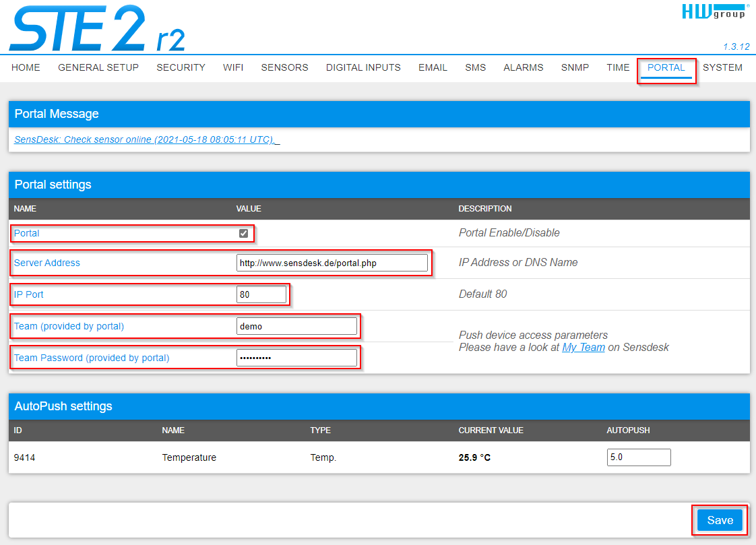Click the Portal setting label
This screenshot has height=545, width=756.
[x=26, y=233]
